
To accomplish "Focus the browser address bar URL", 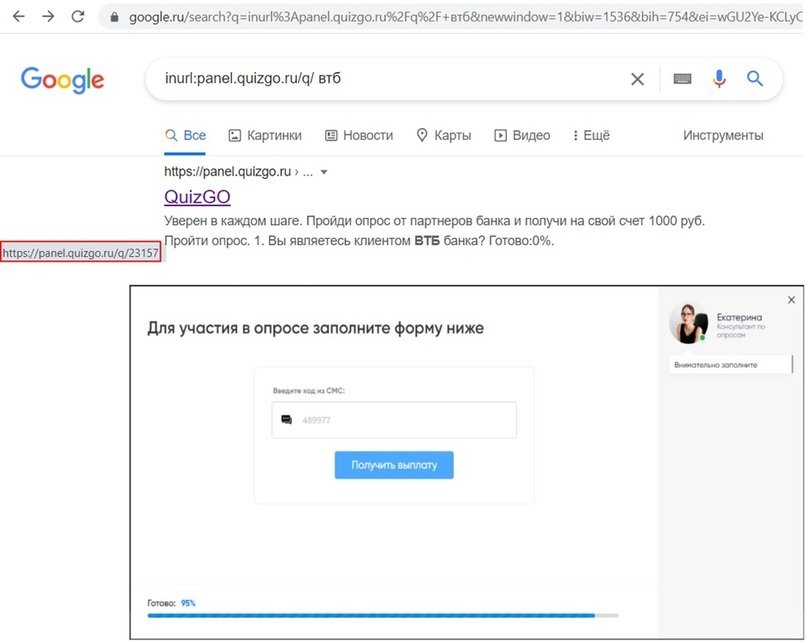I will [465, 17].
